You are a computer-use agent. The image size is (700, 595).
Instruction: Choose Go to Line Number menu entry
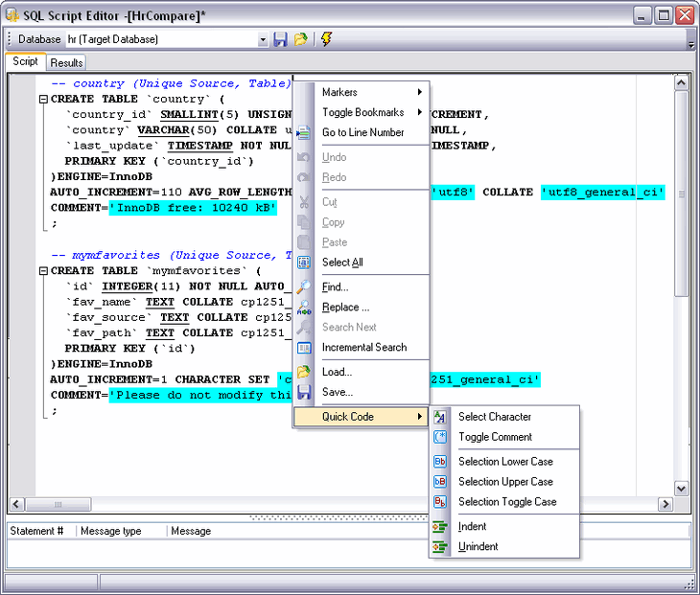[363, 132]
